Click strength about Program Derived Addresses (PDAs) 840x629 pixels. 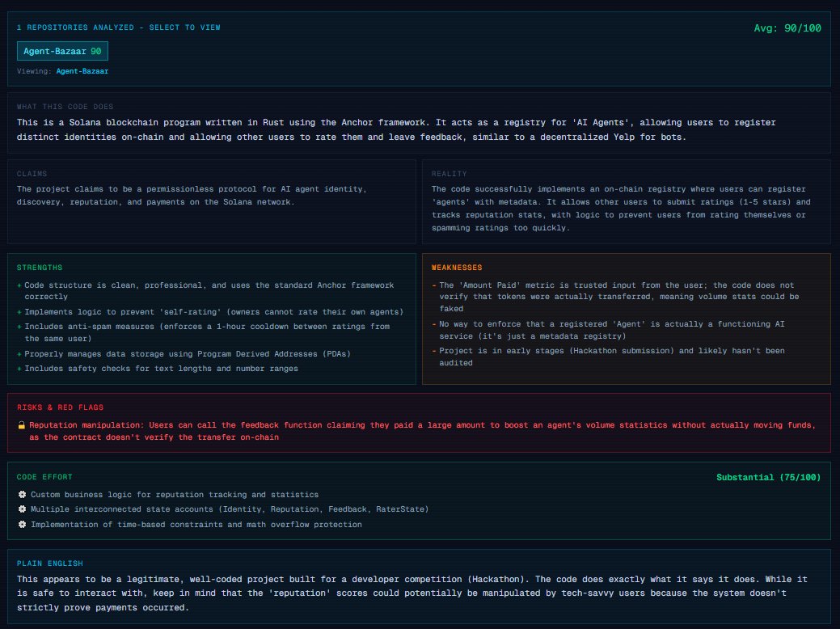(x=188, y=353)
